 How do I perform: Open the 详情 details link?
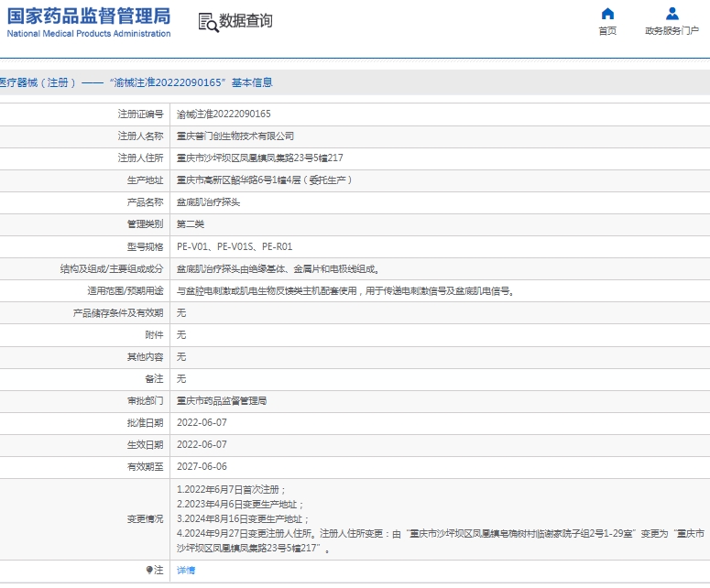186,571
